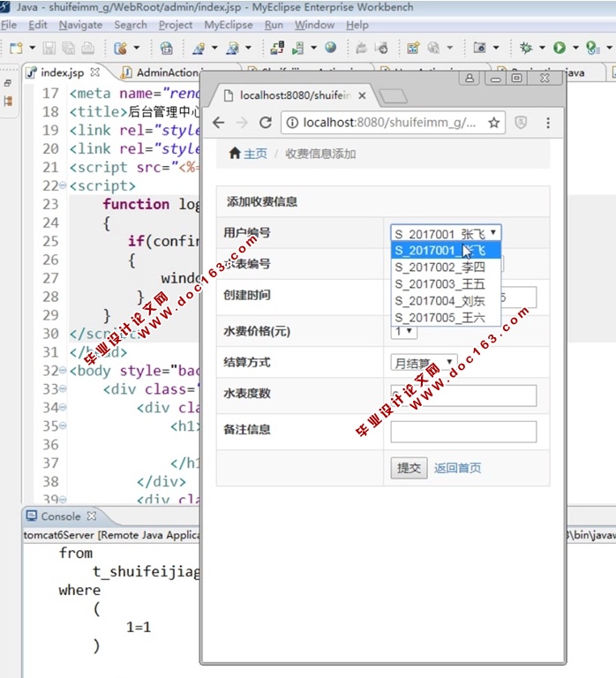Click the browser Back arrow
The height and width of the screenshot is (678, 616).
pyautogui.click(x=219, y=123)
